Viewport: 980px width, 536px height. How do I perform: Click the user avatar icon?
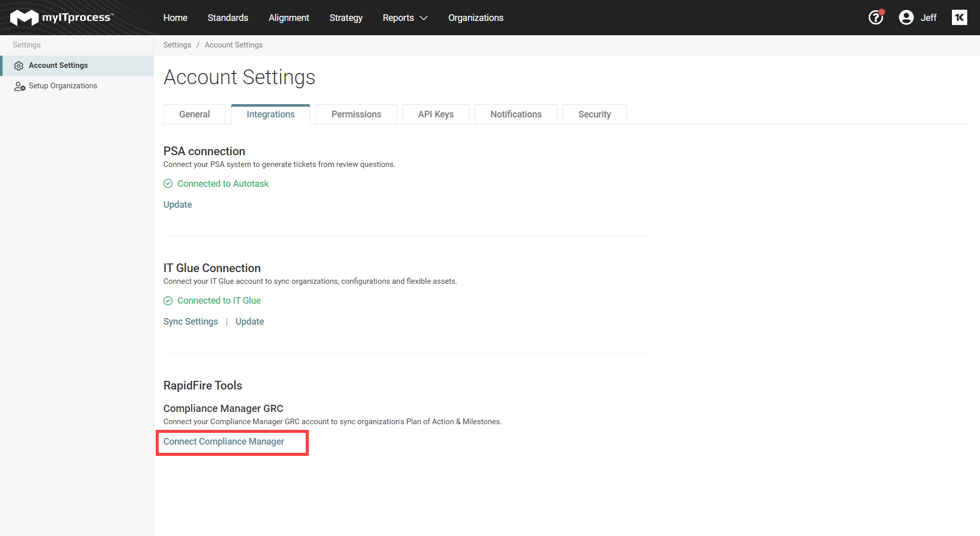click(x=906, y=17)
